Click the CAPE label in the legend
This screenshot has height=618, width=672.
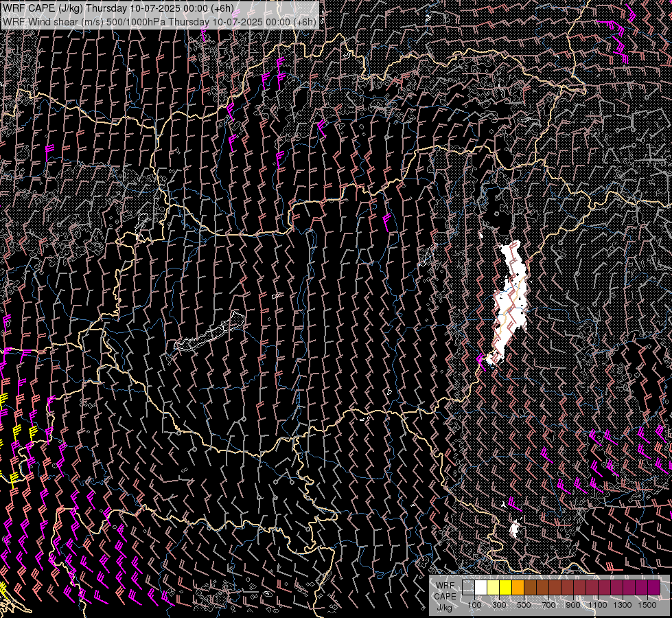(445, 596)
